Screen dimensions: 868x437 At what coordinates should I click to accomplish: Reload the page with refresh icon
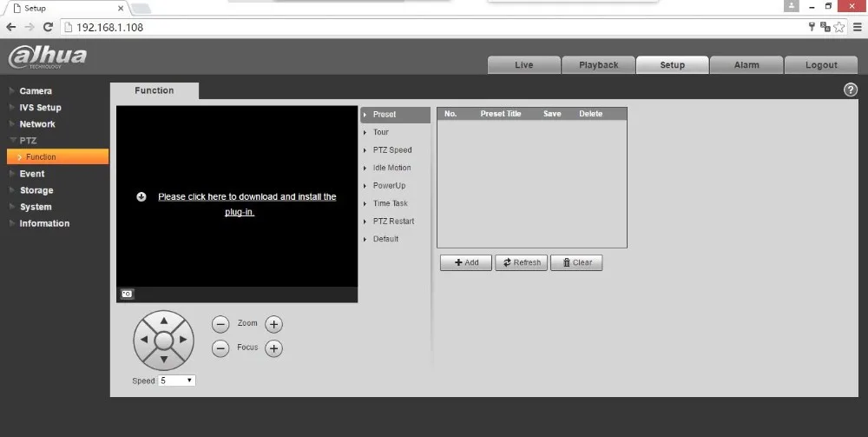pyautogui.click(x=48, y=27)
